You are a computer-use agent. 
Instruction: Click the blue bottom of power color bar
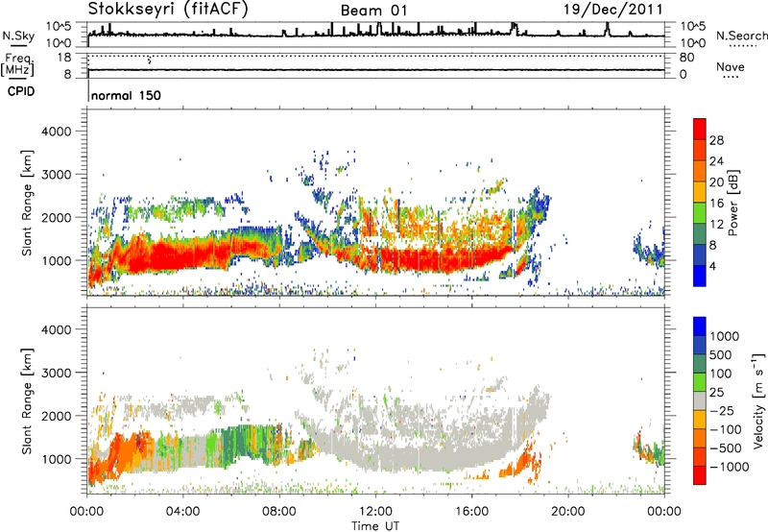700,276
